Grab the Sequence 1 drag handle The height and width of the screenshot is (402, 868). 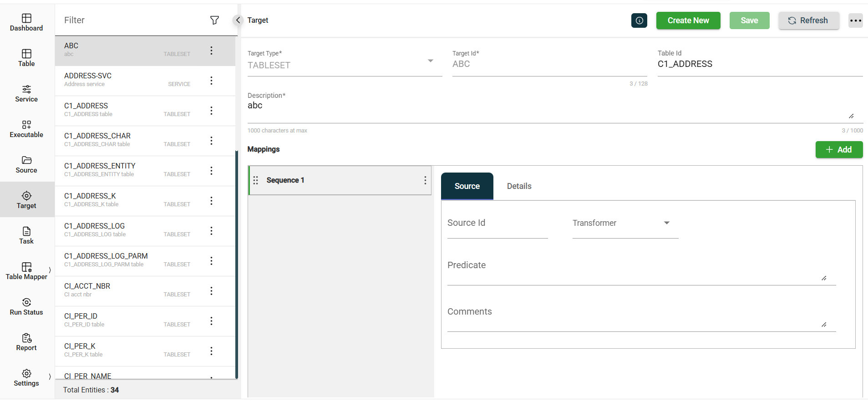[256, 180]
